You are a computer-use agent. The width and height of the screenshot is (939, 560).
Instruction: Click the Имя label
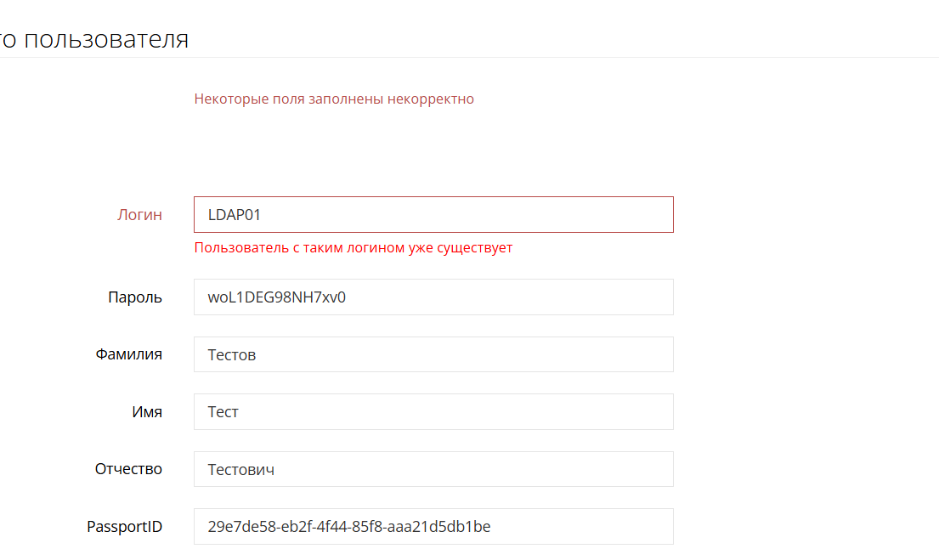tap(146, 412)
